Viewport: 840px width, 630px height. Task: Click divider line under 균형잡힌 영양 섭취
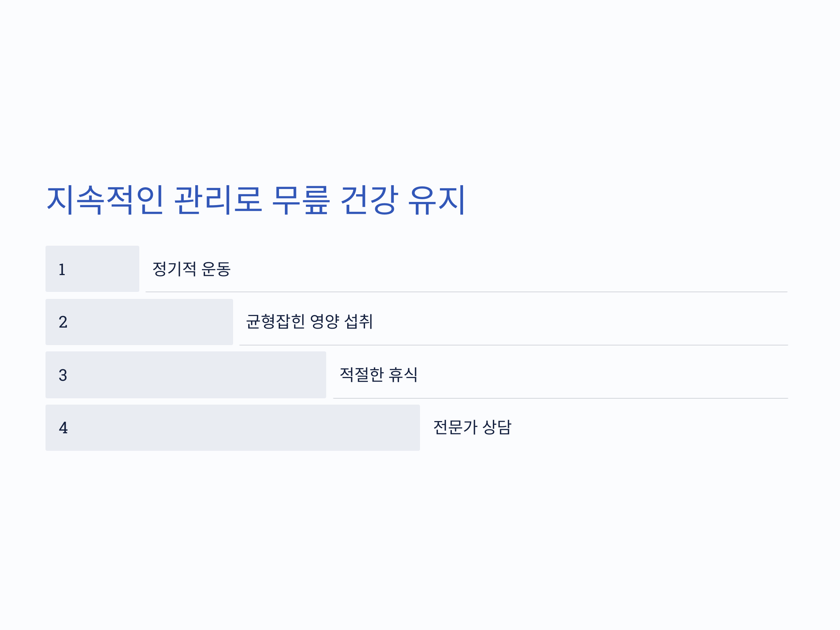coord(513,345)
